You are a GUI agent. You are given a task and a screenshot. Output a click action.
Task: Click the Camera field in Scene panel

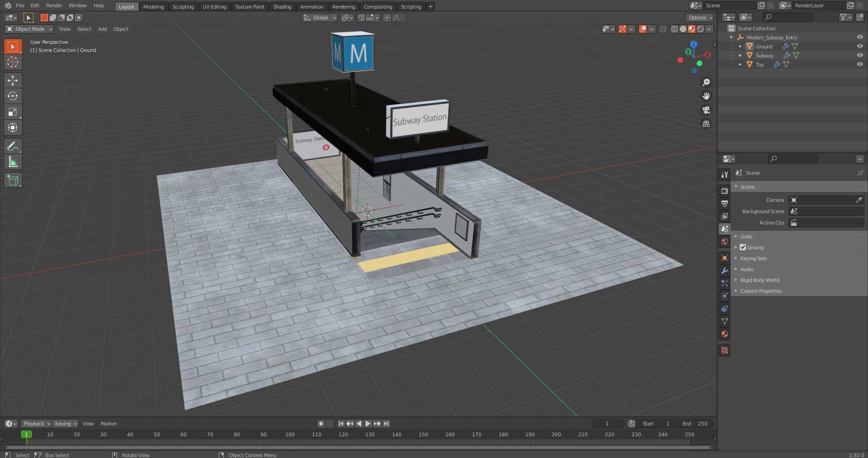click(826, 200)
